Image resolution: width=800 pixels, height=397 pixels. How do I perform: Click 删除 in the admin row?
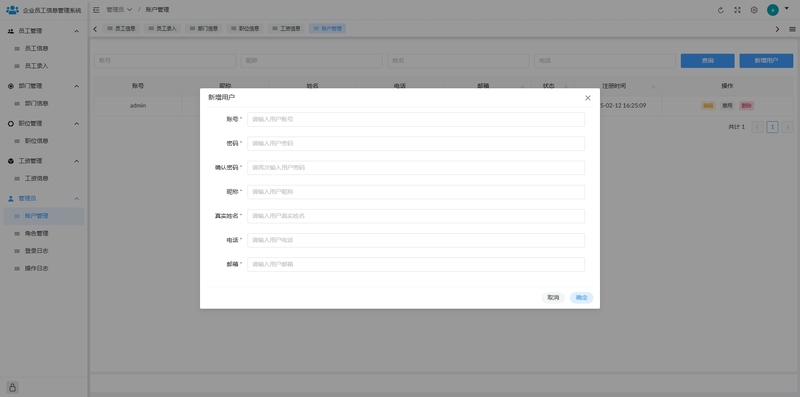746,106
